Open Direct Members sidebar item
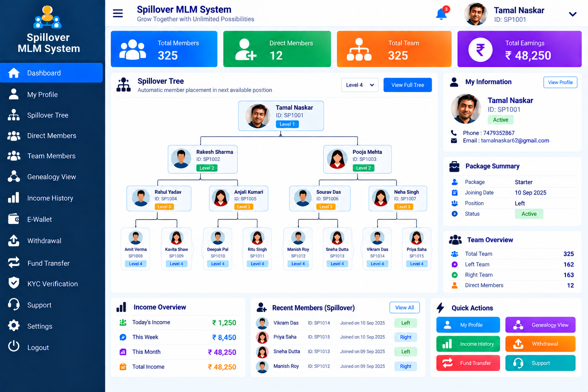The width and height of the screenshot is (588, 392). pyautogui.click(x=51, y=136)
